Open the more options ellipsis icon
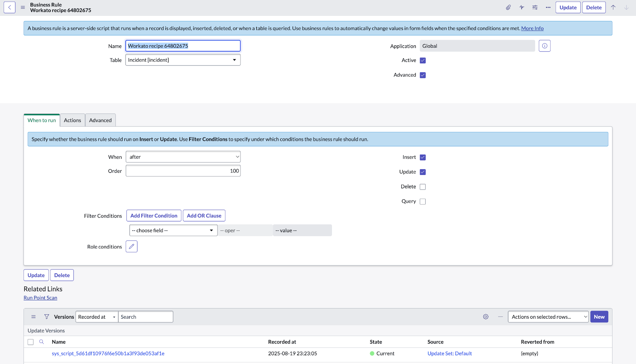 548,7
